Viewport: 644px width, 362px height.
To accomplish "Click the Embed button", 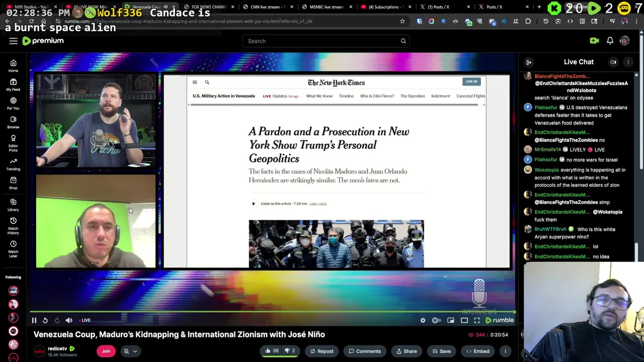I will point(477,351).
